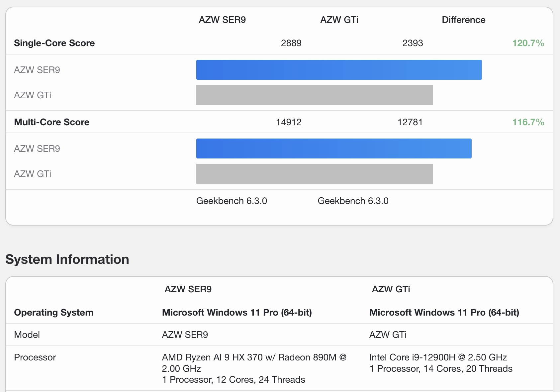The width and height of the screenshot is (560, 392).
Task: Click the right Geekbench 6.3.0 version text
Action: pos(353,201)
